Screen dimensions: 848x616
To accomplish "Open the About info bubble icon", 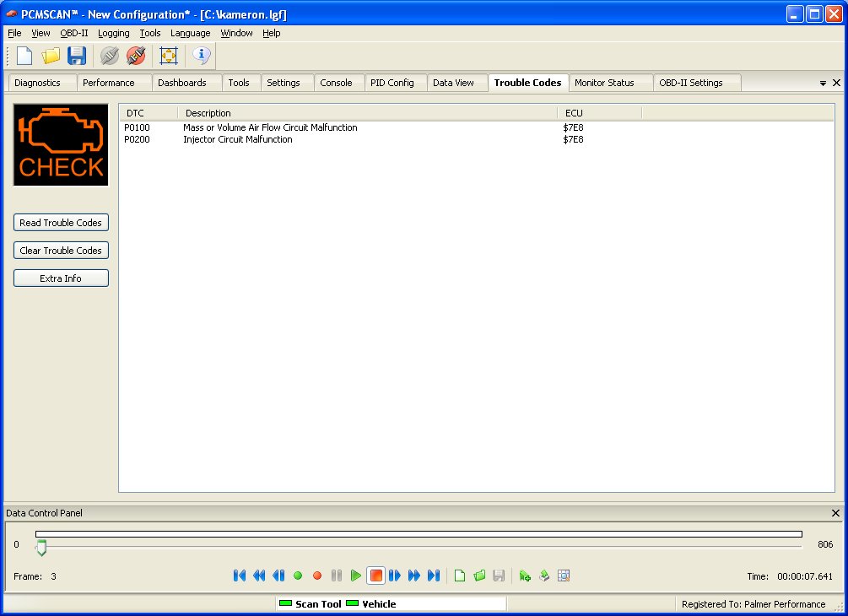I will pyautogui.click(x=201, y=56).
